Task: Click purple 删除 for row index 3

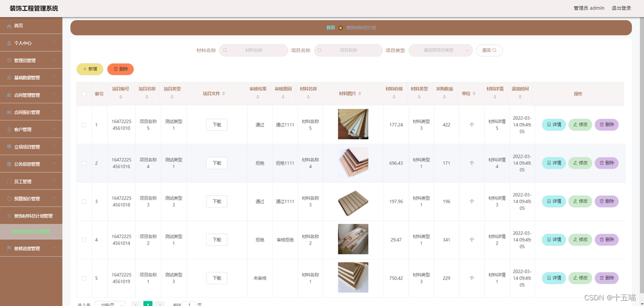Action: coord(607,201)
